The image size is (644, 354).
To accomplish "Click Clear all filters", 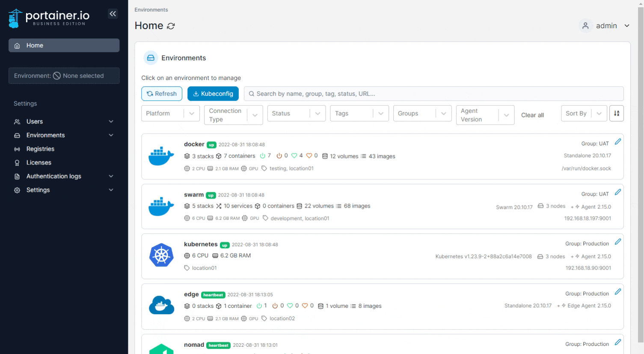I will [532, 115].
